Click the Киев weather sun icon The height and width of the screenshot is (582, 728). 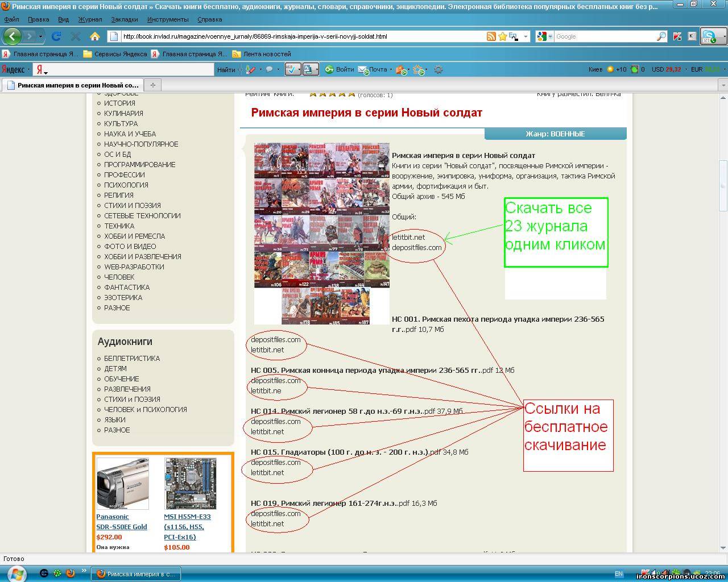click(610, 69)
